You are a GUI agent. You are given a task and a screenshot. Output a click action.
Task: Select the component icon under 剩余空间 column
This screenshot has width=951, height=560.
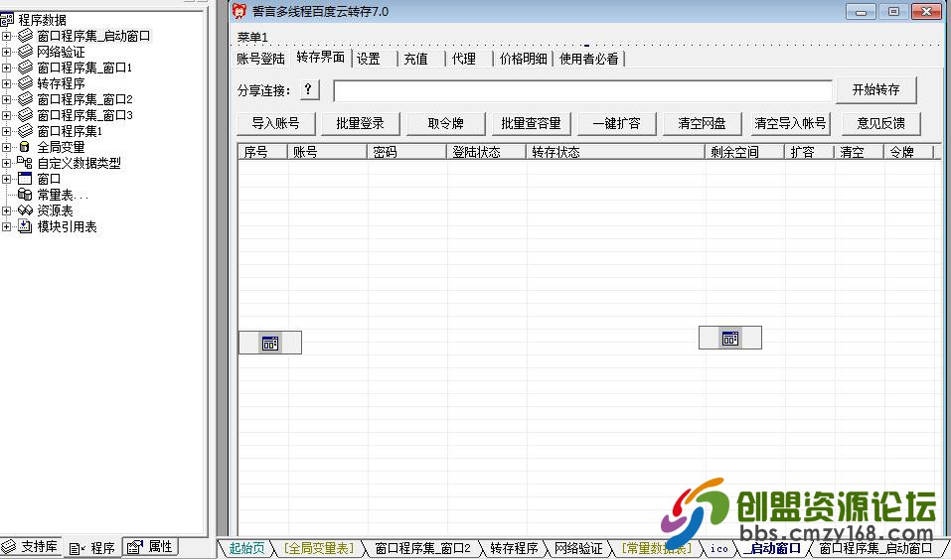tap(729, 338)
